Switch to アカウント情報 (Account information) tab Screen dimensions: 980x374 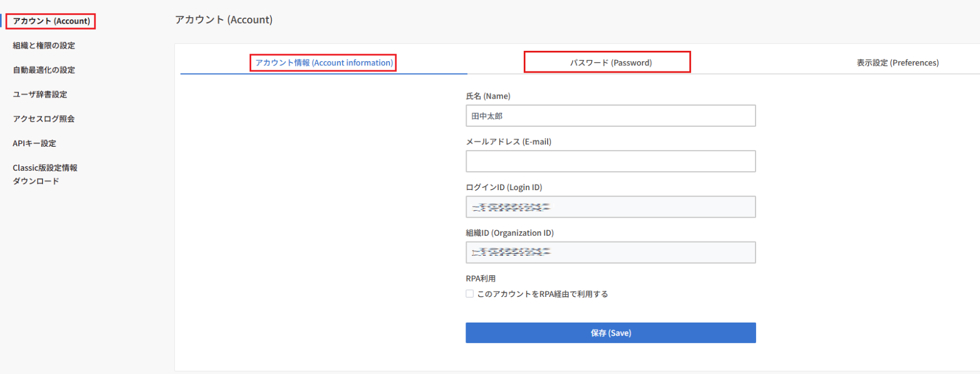[324, 63]
